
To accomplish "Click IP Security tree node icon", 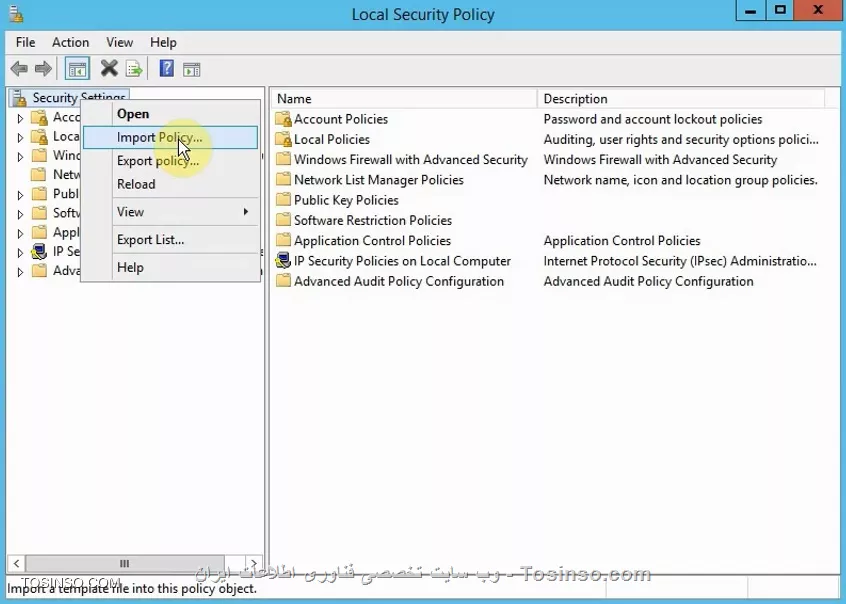I will [39, 252].
